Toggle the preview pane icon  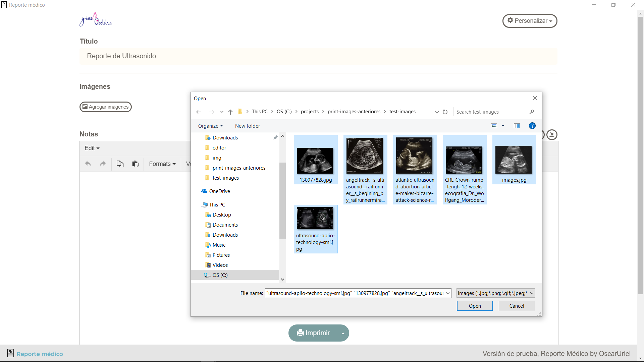[x=517, y=126]
